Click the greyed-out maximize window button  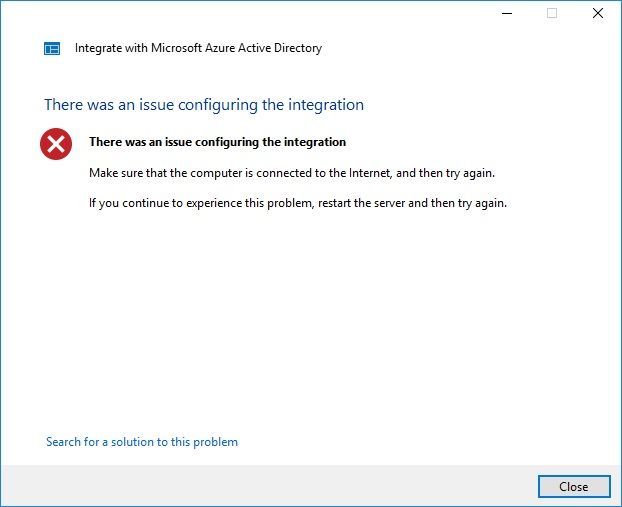(551, 13)
